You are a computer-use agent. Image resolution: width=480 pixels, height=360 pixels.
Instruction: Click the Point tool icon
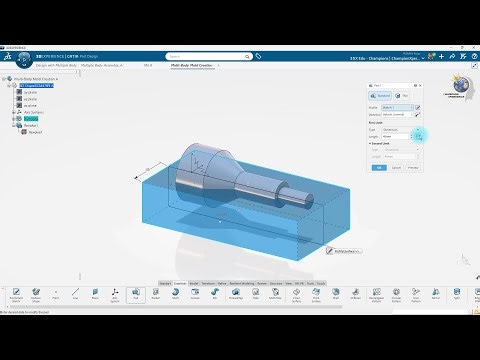56,295
